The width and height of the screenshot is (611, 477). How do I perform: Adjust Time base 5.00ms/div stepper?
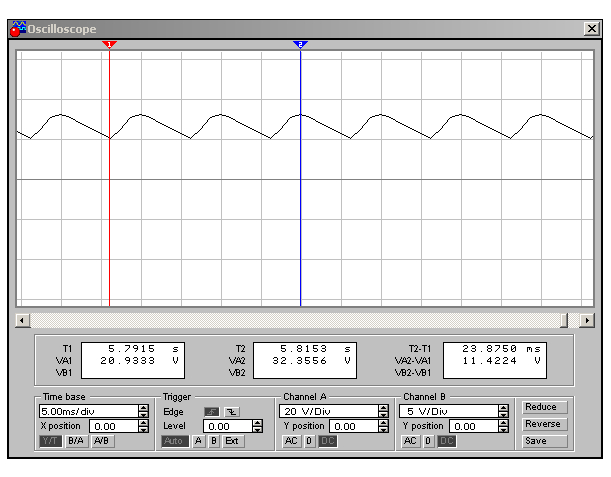[144, 411]
